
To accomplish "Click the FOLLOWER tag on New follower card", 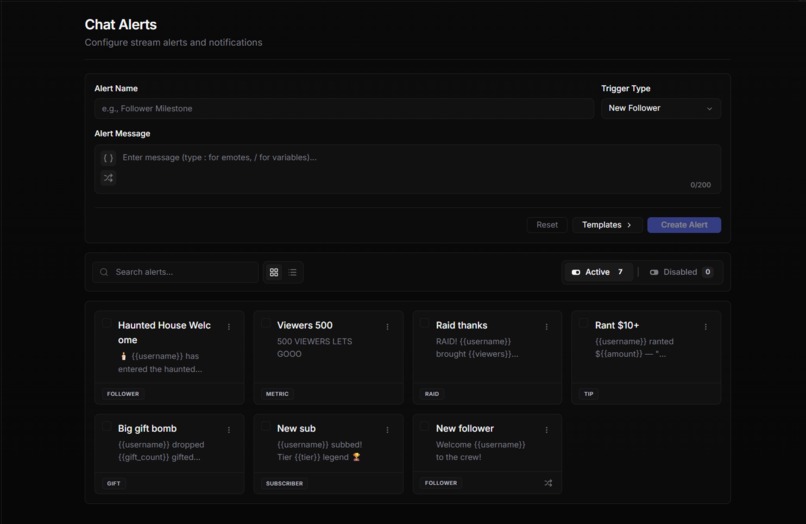I will point(441,483).
